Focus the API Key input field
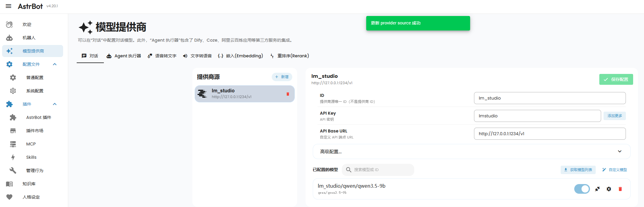The width and height of the screenshot is (644, 207). pyautogui.click(x=537, y=116)
